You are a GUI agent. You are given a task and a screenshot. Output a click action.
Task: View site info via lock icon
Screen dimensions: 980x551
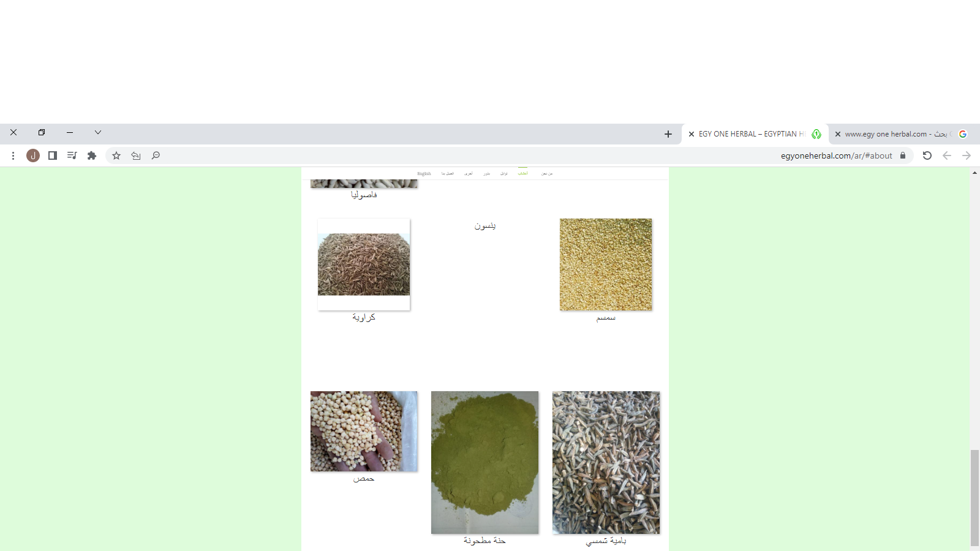click(x=903, y=156)
